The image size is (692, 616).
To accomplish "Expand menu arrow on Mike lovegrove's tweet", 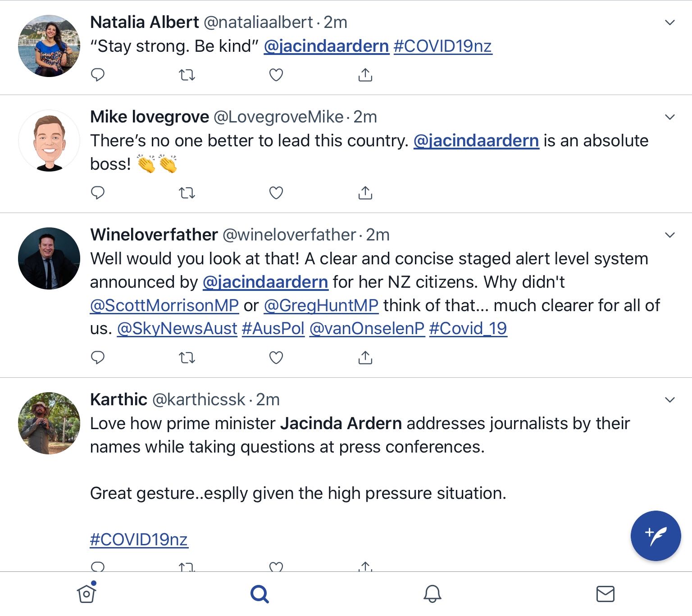I will tap(670, 117).
